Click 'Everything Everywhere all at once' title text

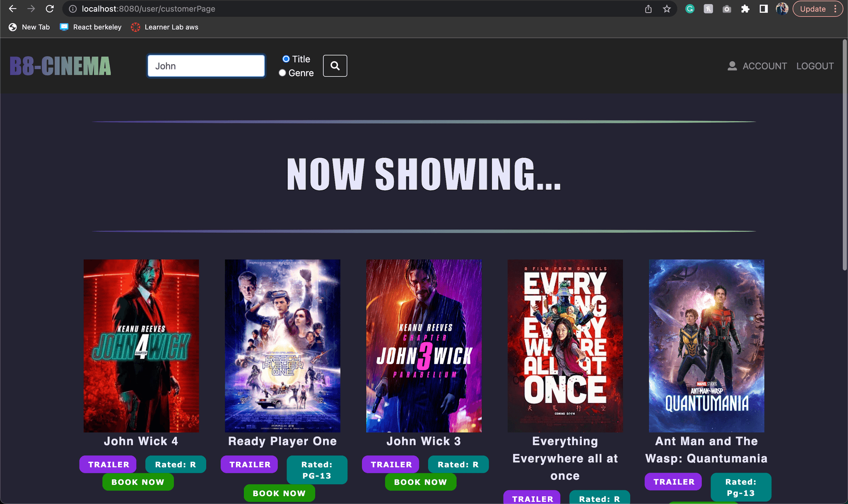coord(565,458)
